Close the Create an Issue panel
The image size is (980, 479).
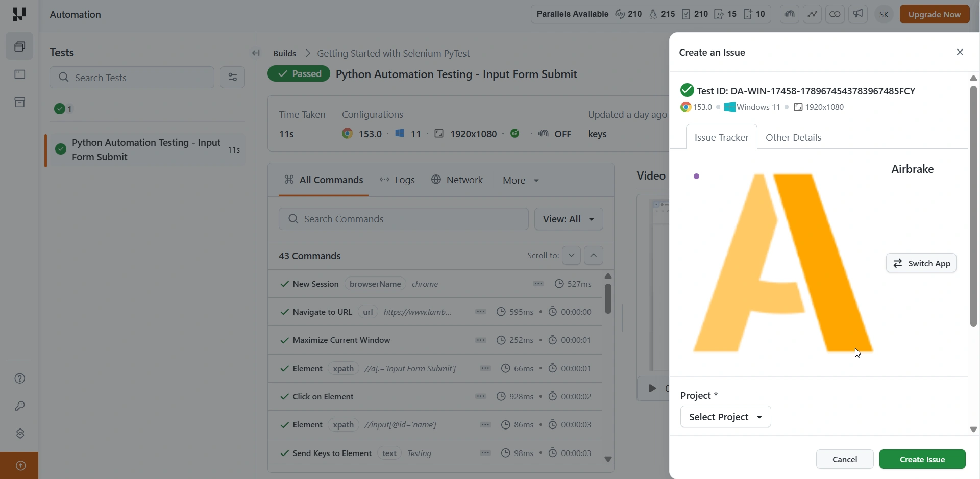(960, 52)
